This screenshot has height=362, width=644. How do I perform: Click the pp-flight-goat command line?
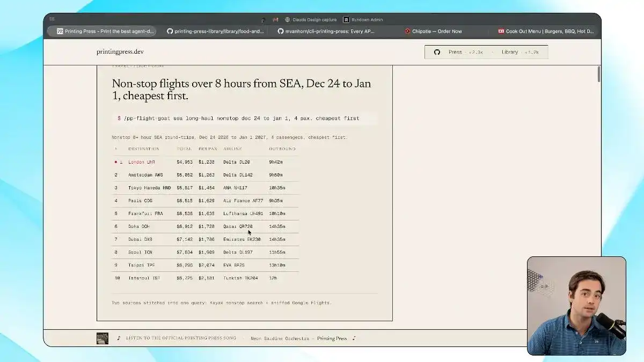point(244,118)
